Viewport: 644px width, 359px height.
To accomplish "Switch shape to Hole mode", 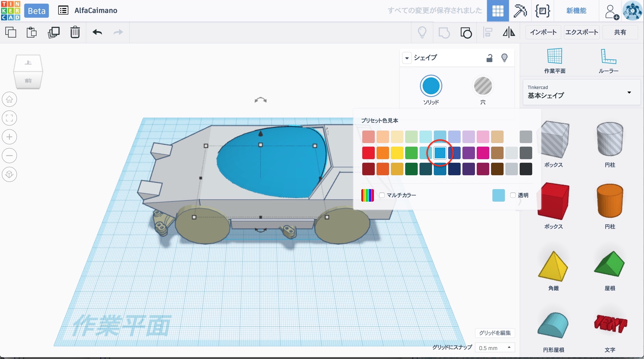I will click(483, 86).
